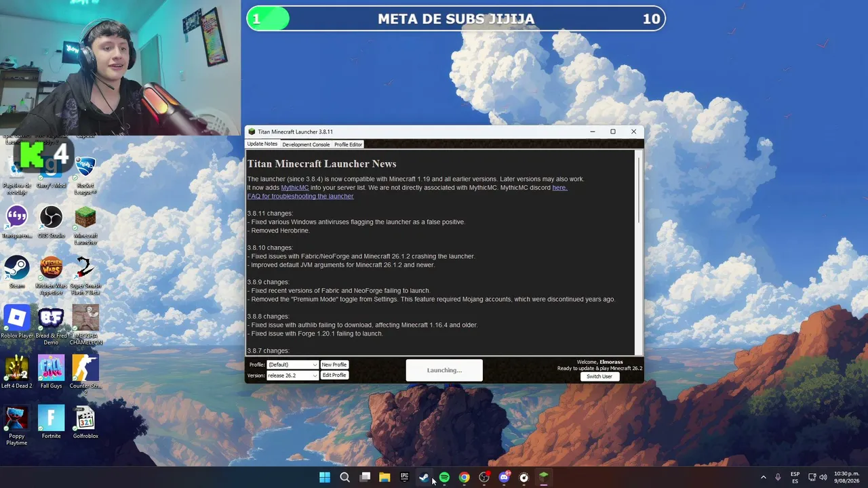Open the Update Notes tab
Image resolution: width=868 pixels, height=488 pixels.
coord(262,144)
